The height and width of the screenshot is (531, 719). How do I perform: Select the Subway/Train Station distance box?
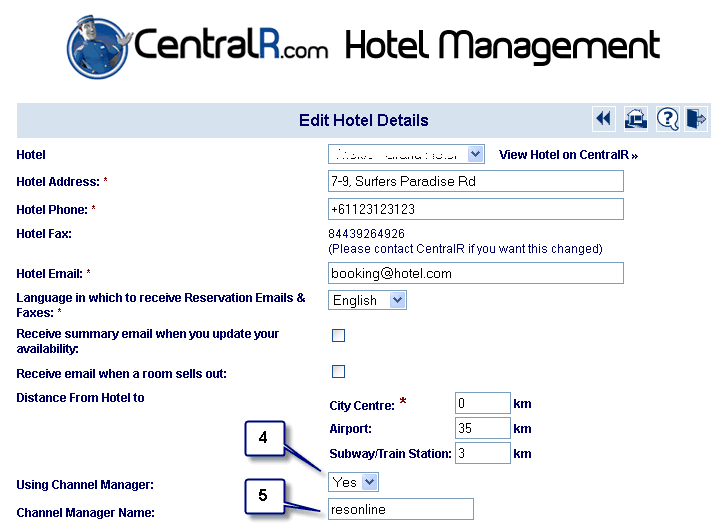point(482,453)
